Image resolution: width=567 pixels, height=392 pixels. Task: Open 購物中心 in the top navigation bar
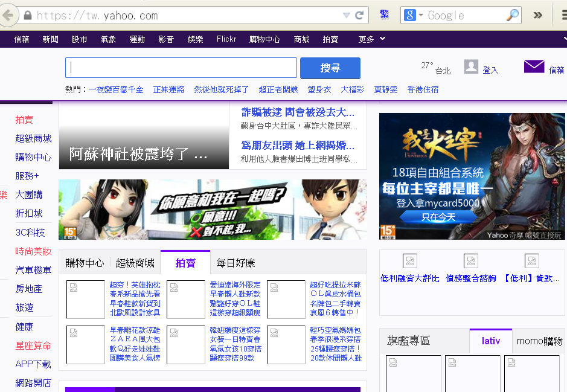pos(264,39)
